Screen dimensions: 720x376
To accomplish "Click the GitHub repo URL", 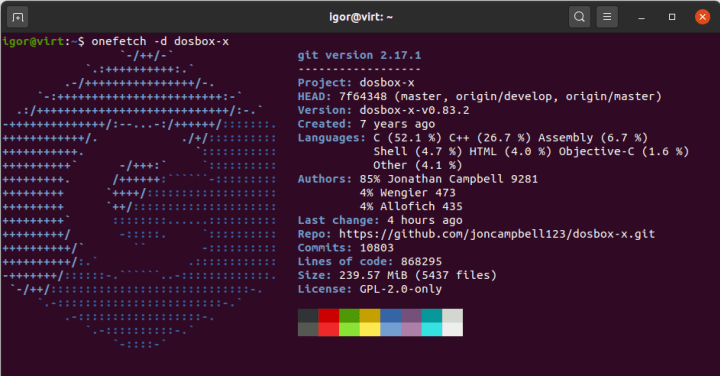I will click(x=497, y=234).
